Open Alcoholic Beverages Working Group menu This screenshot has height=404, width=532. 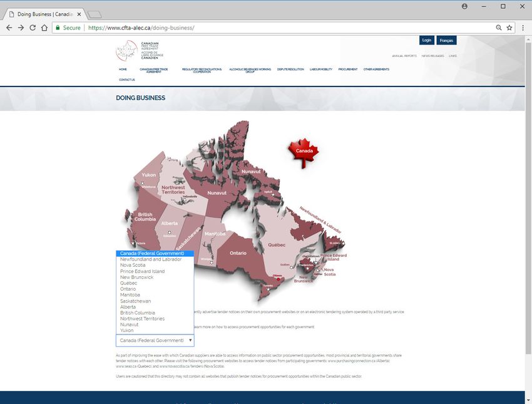250,70
